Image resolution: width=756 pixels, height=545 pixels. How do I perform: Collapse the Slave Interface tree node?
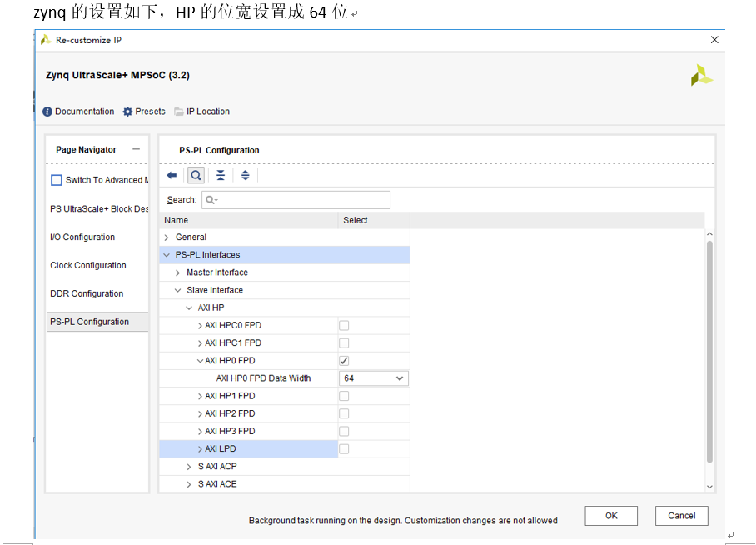(x=177, y=290)
